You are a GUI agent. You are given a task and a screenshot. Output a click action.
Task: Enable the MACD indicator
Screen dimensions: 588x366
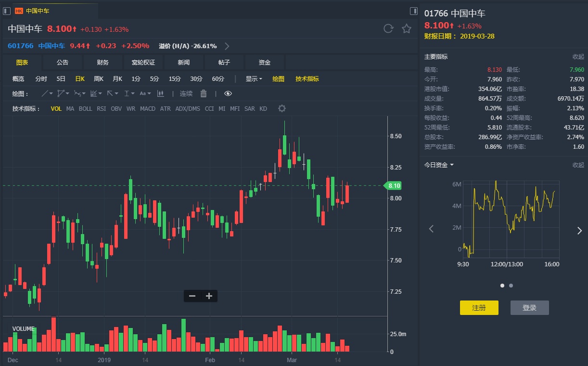coord(148,109)
